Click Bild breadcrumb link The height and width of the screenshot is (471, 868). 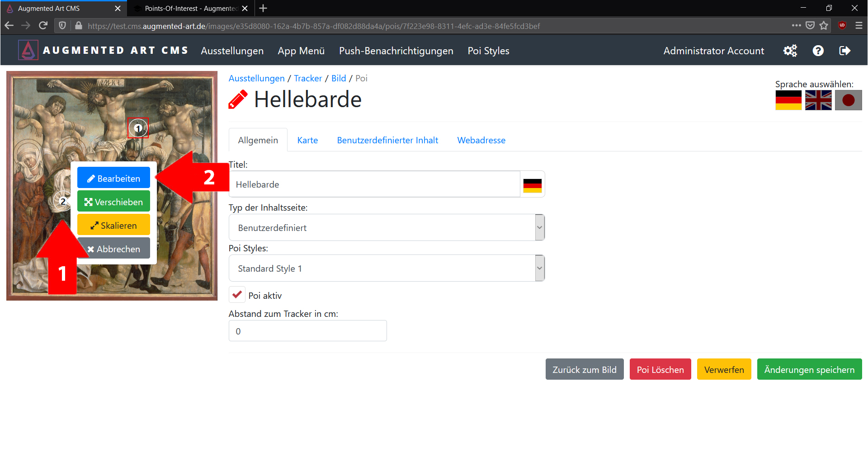pos(338,78)
